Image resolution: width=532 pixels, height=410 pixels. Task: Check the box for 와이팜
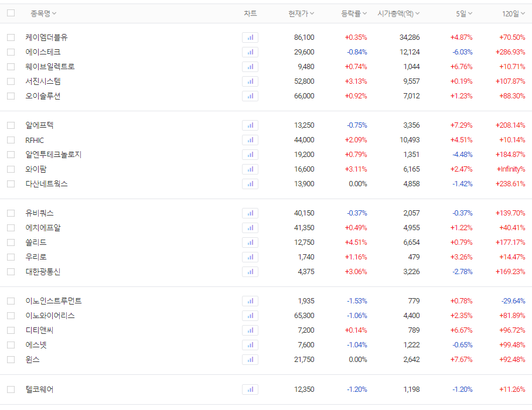(x=11, y=169)
